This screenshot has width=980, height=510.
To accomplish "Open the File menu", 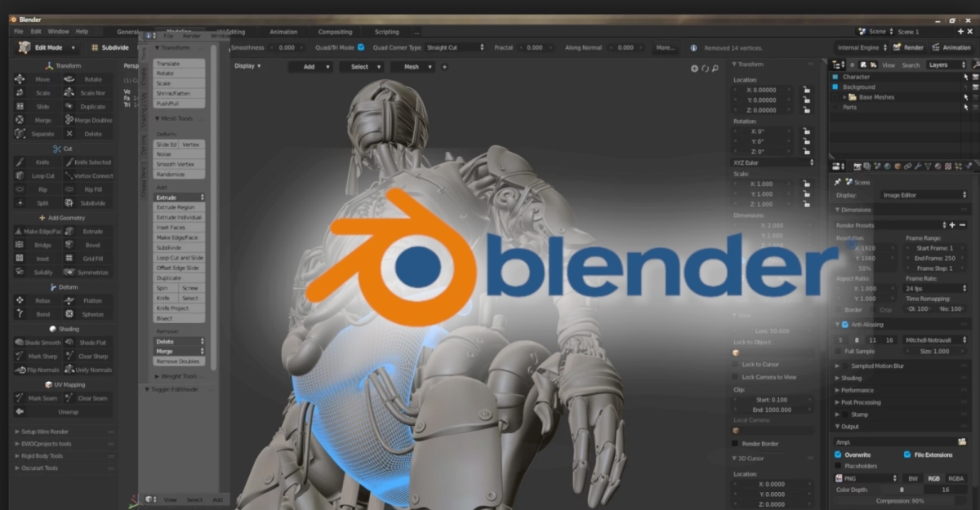I will 19,31.
